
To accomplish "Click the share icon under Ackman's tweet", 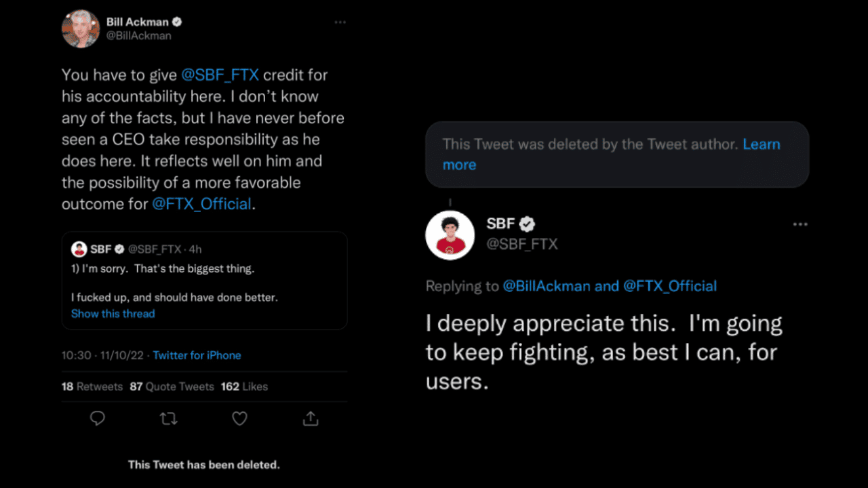I will (x=311, y=419).
